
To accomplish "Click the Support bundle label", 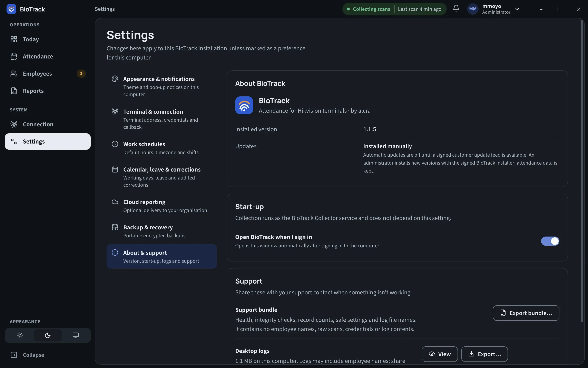I will tap(256, 310).
